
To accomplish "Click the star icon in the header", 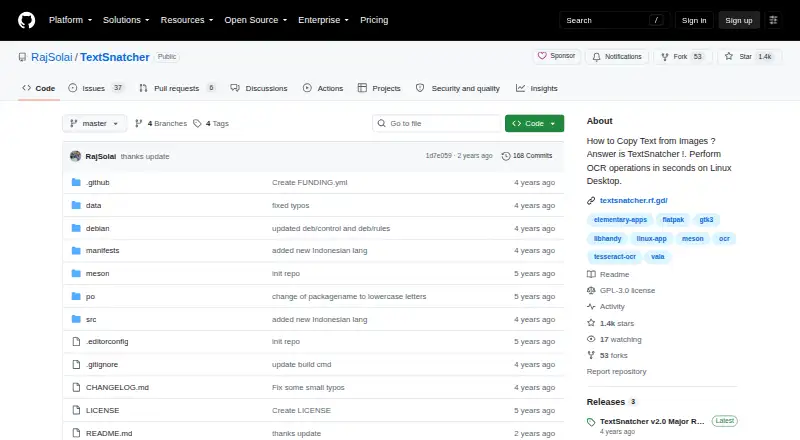I will tap(729, 57).
